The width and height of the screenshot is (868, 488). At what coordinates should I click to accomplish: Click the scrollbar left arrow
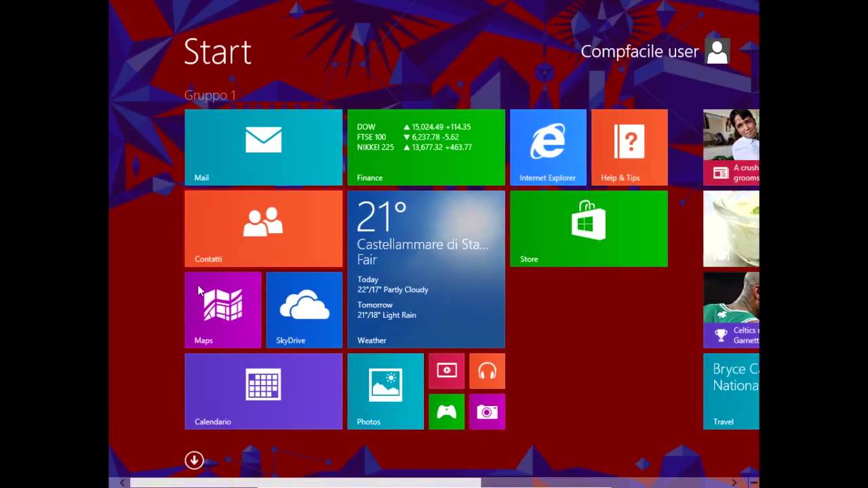[122, 483]
